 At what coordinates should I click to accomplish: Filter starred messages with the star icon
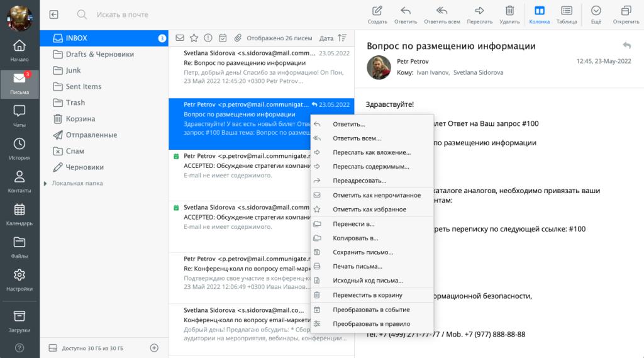194,38
